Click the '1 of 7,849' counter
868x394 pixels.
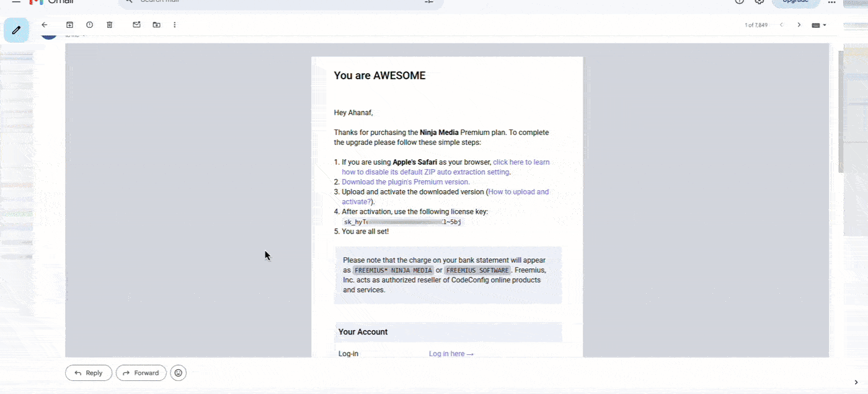click(756, 25)
